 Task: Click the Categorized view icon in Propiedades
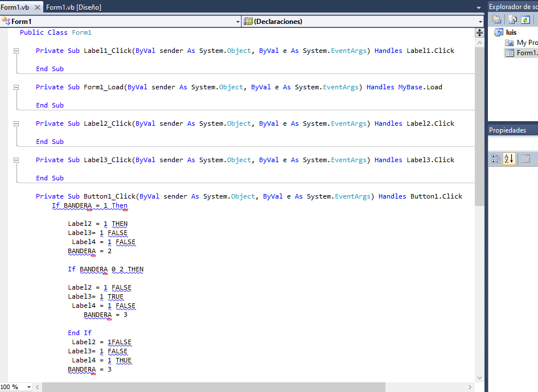click(496, 159)
